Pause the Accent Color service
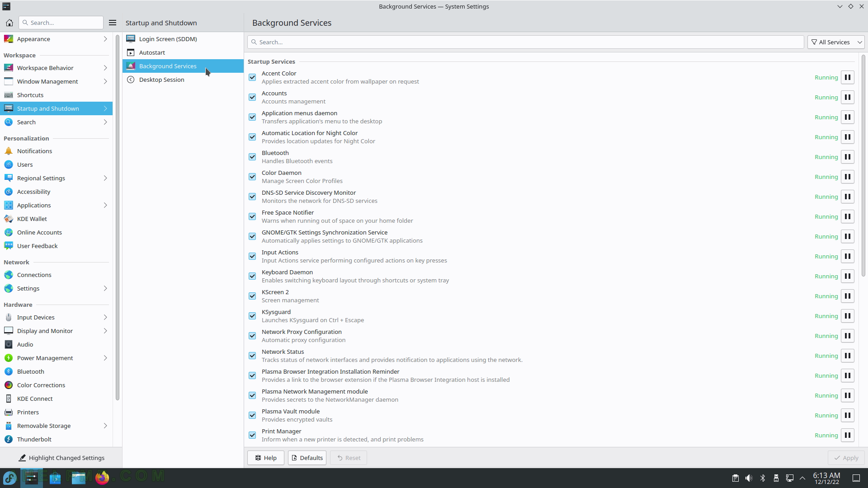Image resolution: width=868 pixels, height=488 pixels. (848, 77)
